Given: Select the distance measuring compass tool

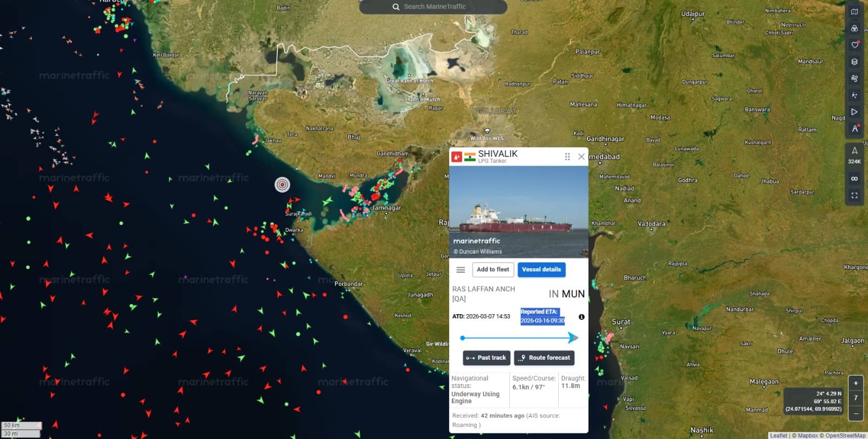Looking at the screenshot, I should 854,129.
